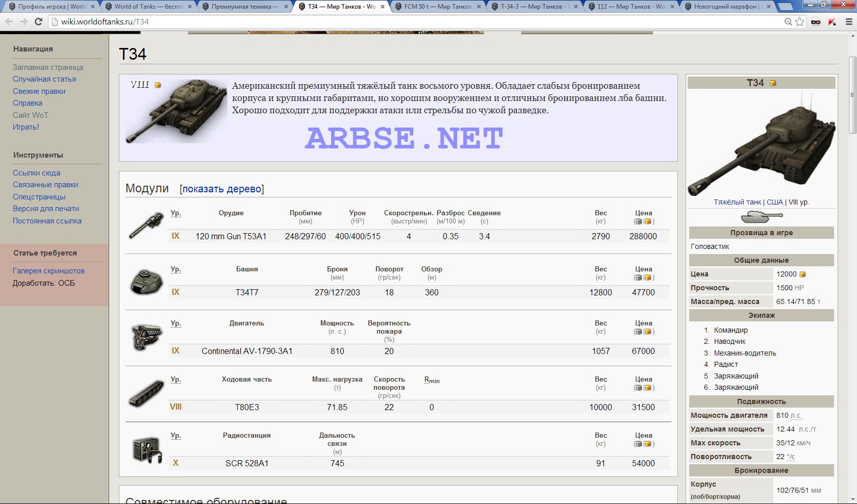857x504 pixels.
Task: Open the Ссылки сюда tool link
Action: pyautogui.click(x=36, y=173)
